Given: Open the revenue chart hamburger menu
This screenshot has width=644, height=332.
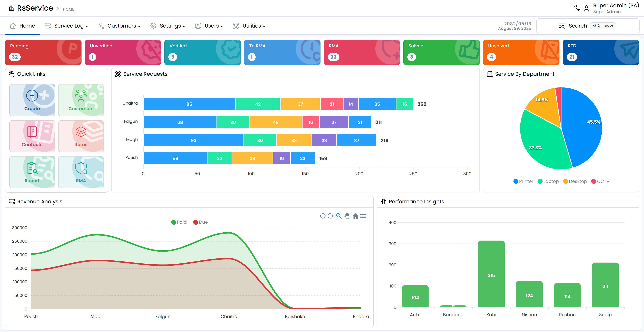Looking at the screenshot, I should pyautogui.click(x=363, y=216).
